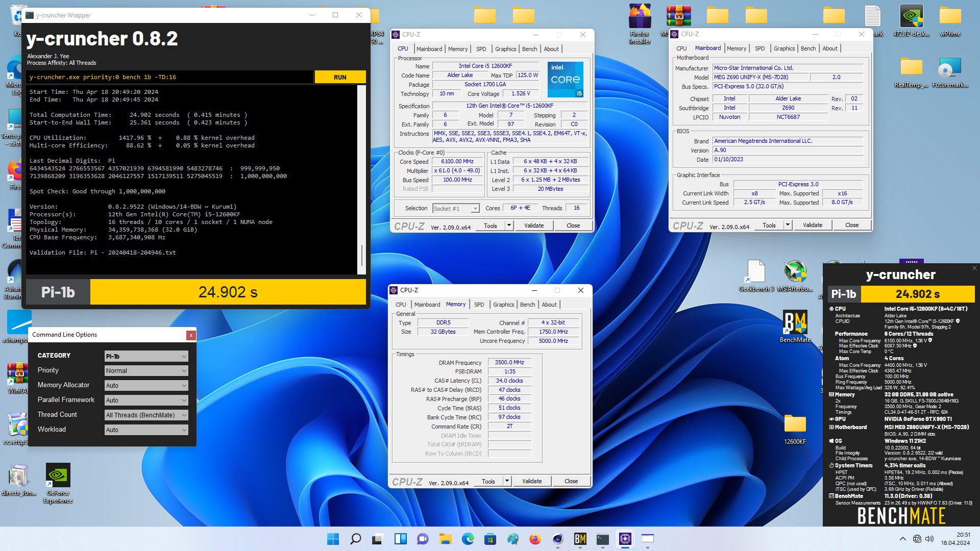This screenshot has width=980, height=551.
Task: Click Tools button in the CPU-Z CPU window
Action: point(491,226)
